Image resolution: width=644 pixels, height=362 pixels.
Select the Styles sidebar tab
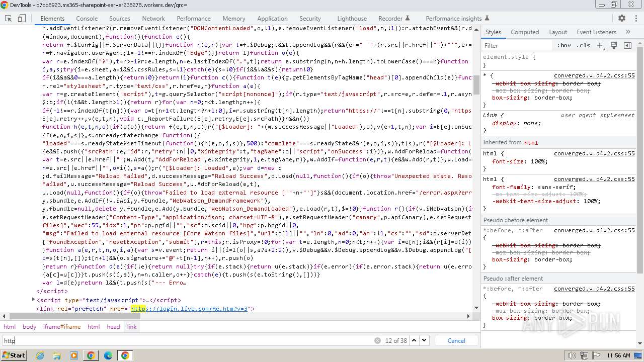[x=493, y=32]
